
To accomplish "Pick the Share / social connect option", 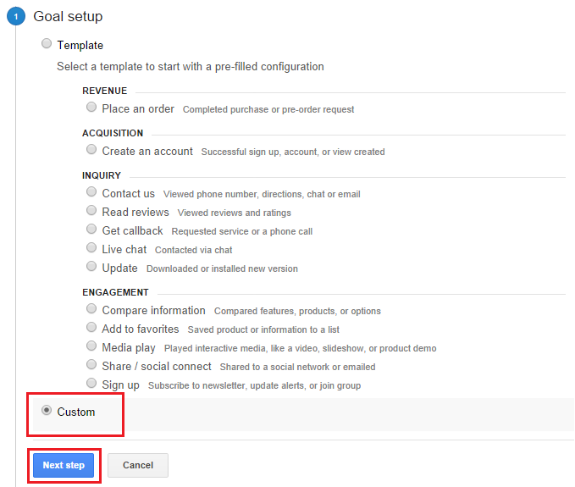I will tap(91, 365).
